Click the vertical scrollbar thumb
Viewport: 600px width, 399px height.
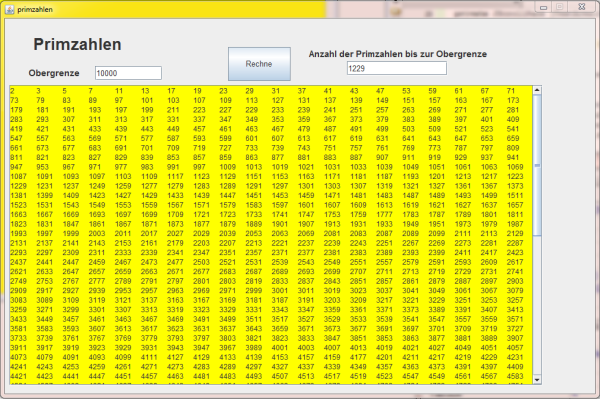click(x=537, y=165)
